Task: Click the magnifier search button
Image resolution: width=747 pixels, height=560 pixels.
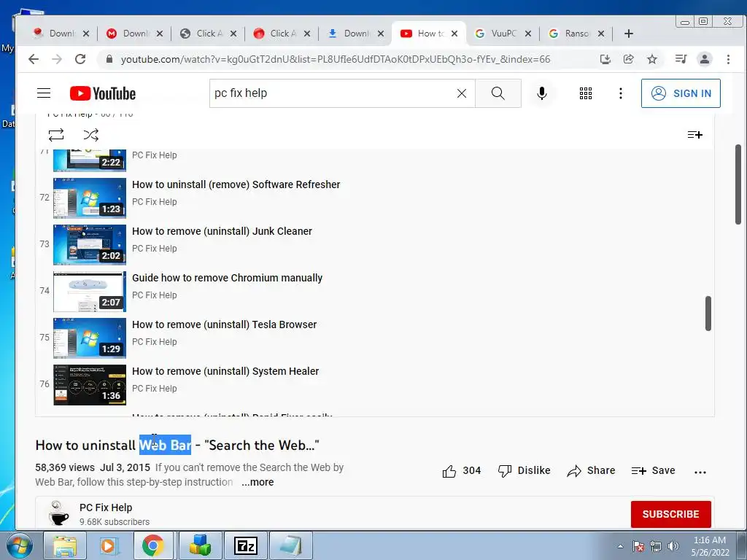Action: coord(498,93)
